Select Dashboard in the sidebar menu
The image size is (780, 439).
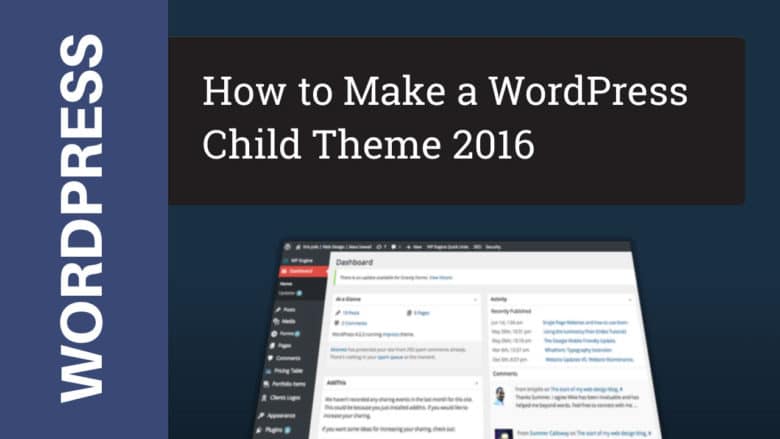tap(304, 271)
